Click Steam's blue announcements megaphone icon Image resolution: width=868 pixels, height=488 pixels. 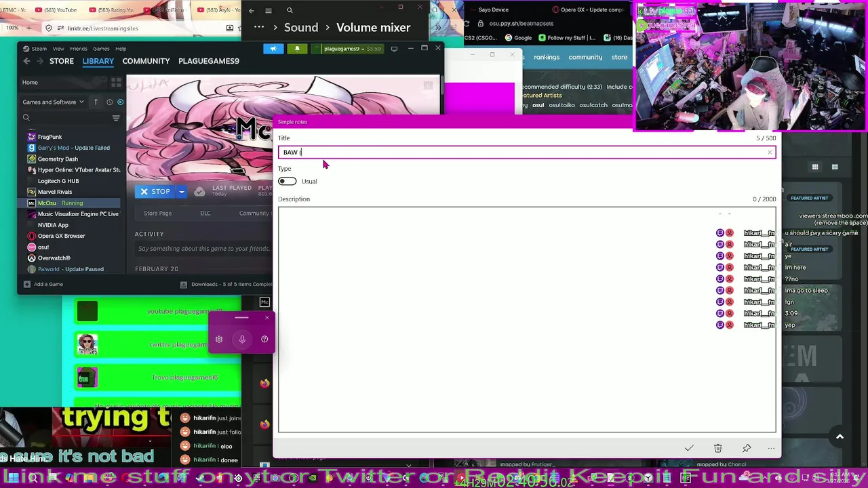pyautogui.click(x=273, y=49)
